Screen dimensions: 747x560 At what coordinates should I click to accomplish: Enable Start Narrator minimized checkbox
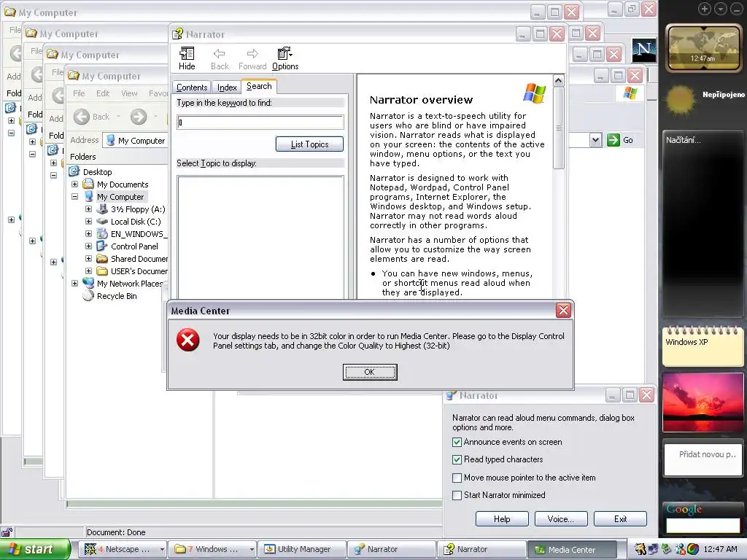[x=457, y=495]
